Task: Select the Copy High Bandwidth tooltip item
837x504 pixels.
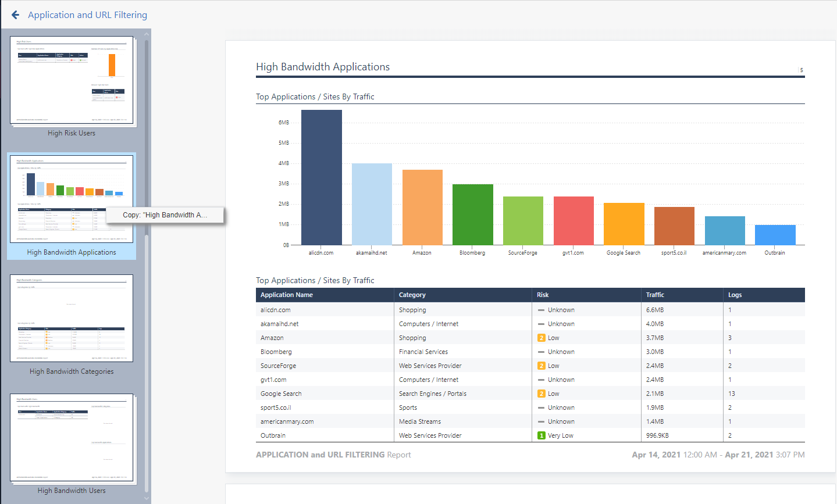Action: 165,215
